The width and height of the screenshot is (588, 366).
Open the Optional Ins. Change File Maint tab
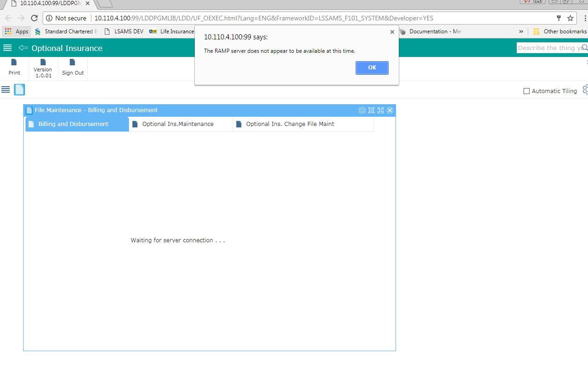pyautogui.click(x=303, y=124)
